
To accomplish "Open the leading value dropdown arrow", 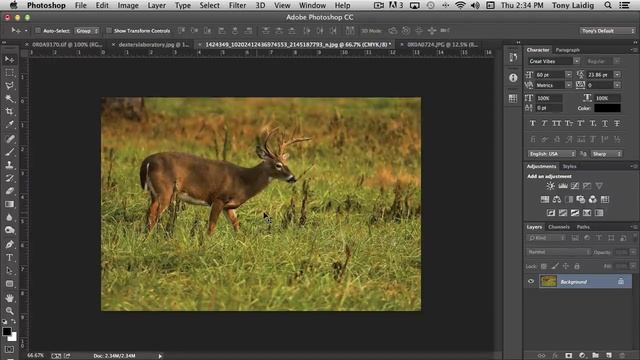I will click(x=617, y=75).
